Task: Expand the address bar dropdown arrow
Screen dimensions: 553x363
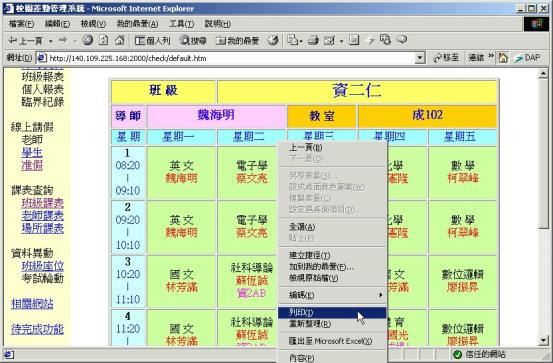Action: [420, 58]
